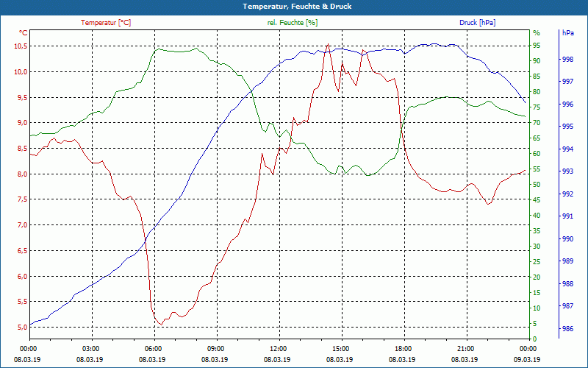Viewport: 588px width, 368px height.
Task: Click the blue "hPa" axis unit label
Action: [567, 33]
